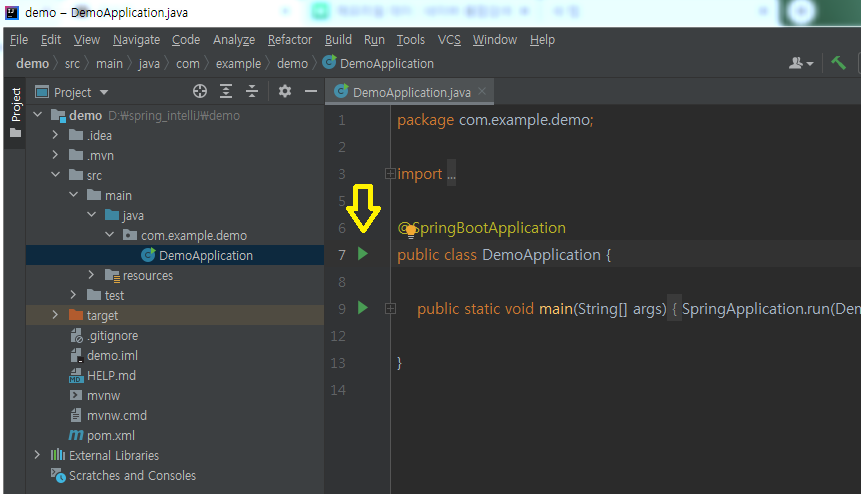Click 'main' breadcrumb in navigation bar

click(x=109, y=64)
